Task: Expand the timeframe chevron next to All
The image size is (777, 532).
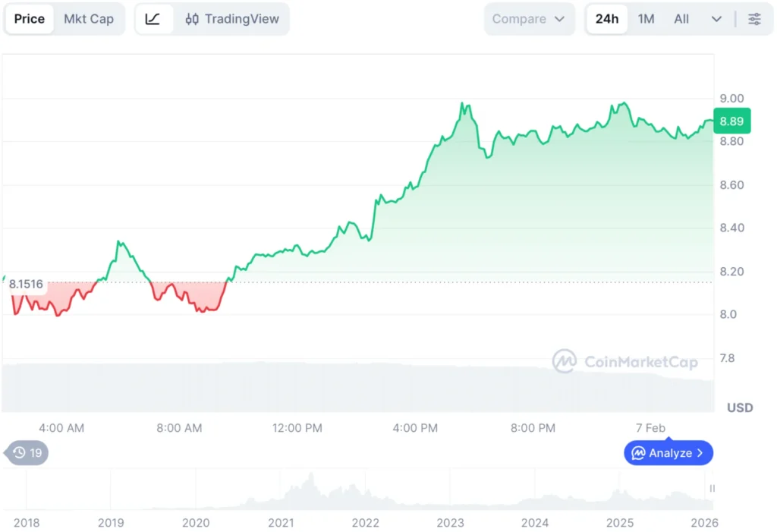Action: point(716,19)
